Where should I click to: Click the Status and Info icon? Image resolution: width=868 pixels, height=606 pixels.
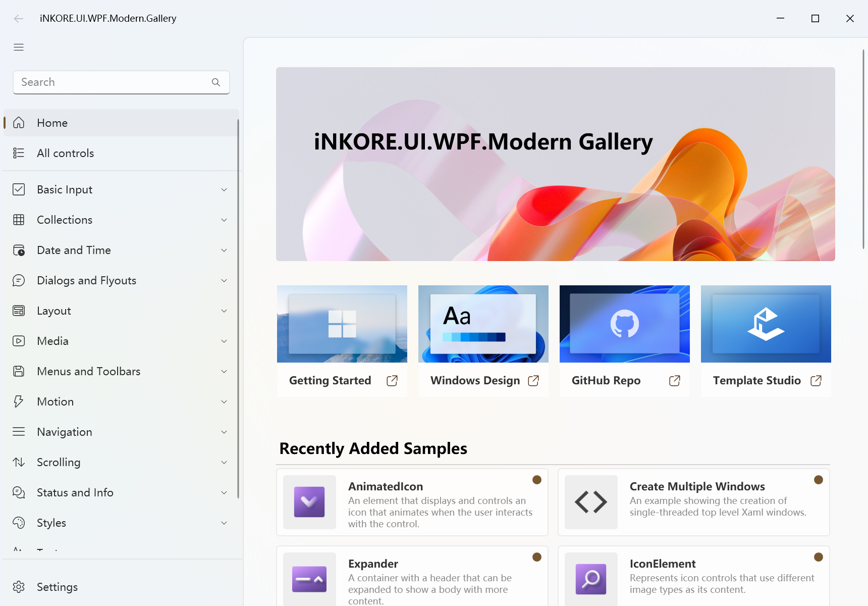pyautogui.click(x=19, y=492)
